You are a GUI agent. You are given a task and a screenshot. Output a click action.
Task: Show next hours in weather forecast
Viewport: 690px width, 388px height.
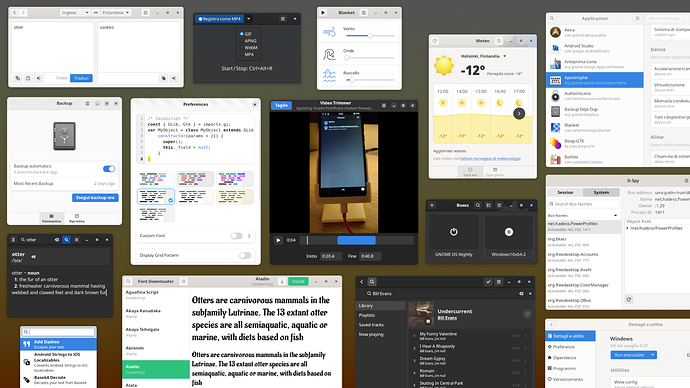pos(519,113)
